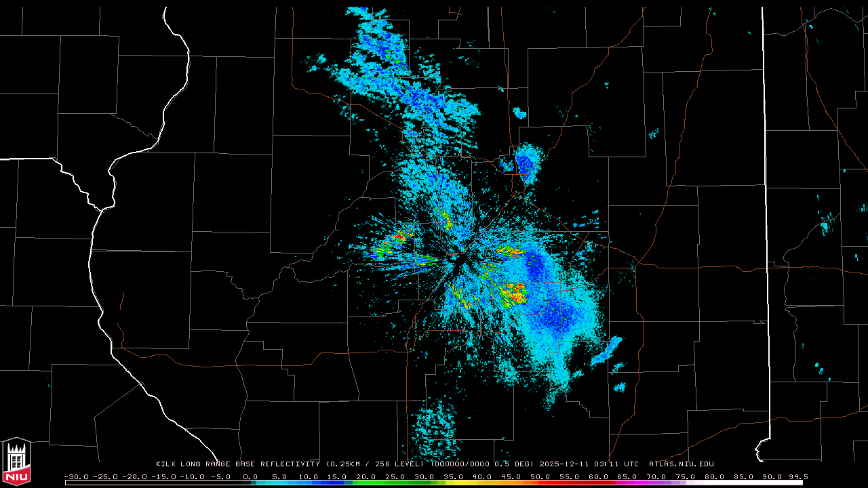
Task: Click the KILX Long Range Base Reflectivity title
Action: [237, 464]
